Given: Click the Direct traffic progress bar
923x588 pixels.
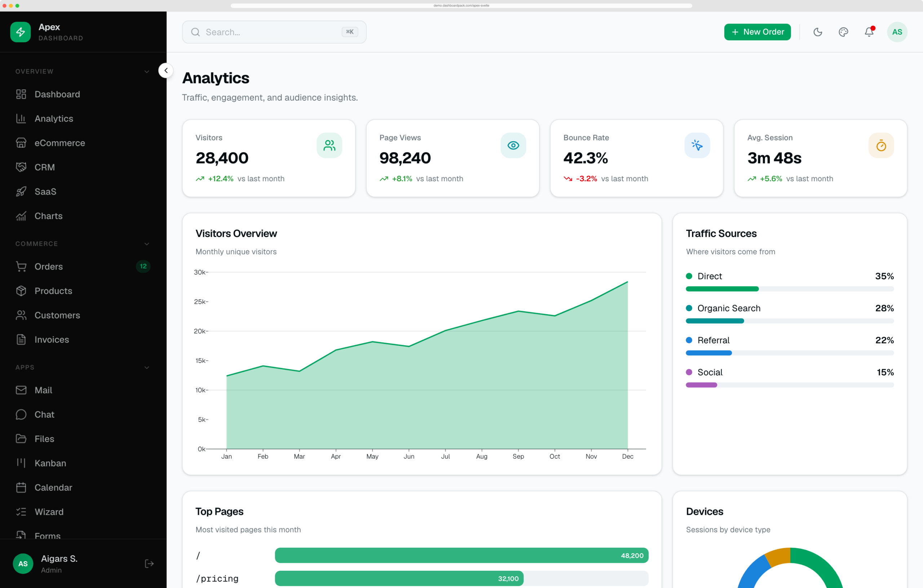Looking at the screenshot, I should click(790, 289).
